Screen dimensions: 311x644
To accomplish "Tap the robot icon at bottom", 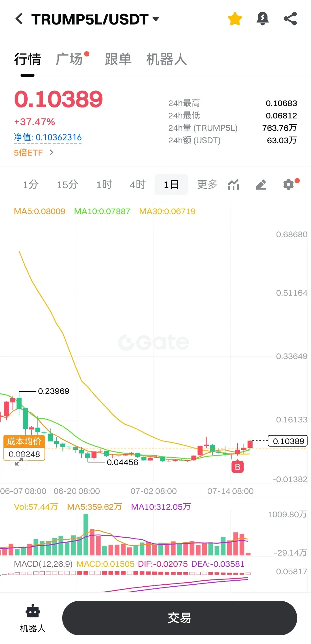I will pos(33,611).
